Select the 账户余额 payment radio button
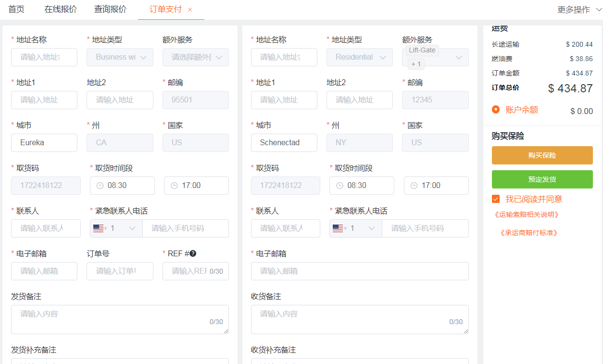 click(x=496, y=110)
